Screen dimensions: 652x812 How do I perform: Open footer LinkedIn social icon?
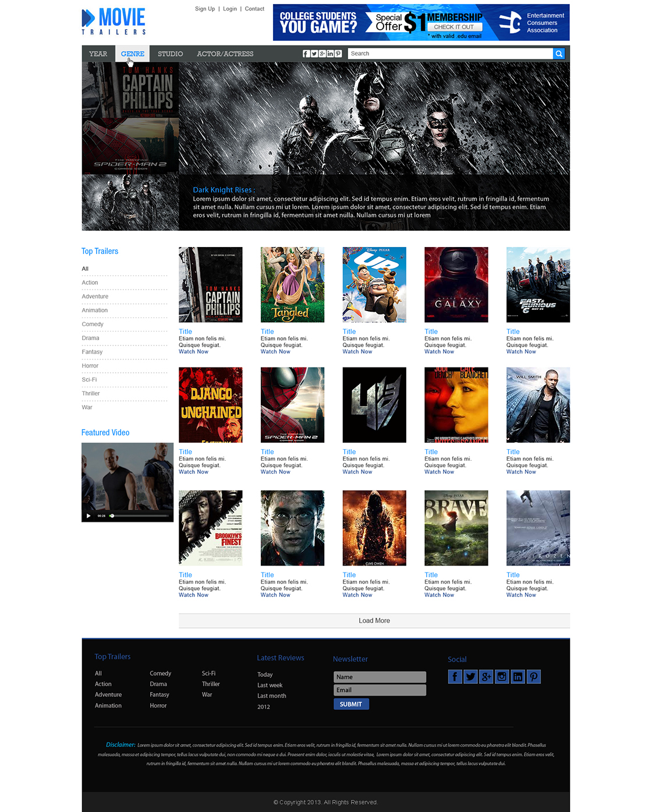[x=518, y=676]
